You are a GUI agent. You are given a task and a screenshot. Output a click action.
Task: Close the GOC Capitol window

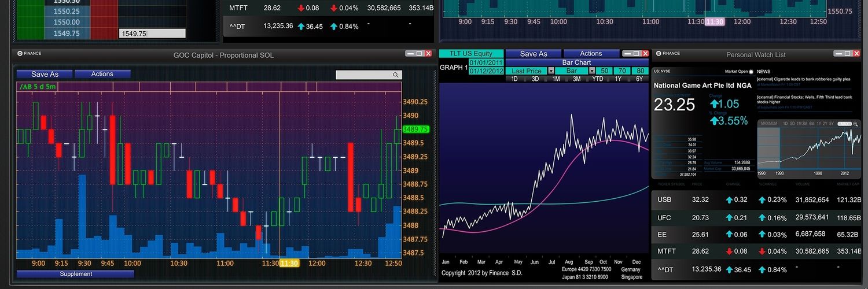428,53
